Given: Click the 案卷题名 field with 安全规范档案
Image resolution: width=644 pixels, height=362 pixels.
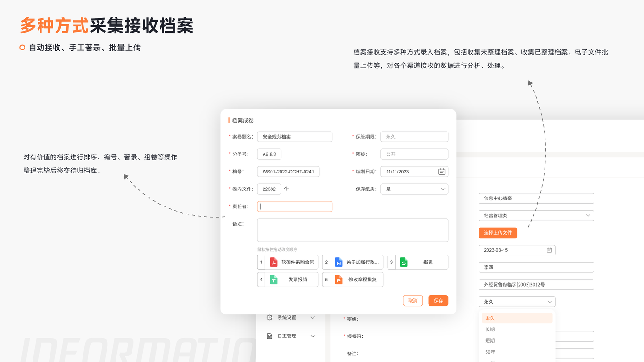Looking at the screenshot, I should tap(295, 137).
